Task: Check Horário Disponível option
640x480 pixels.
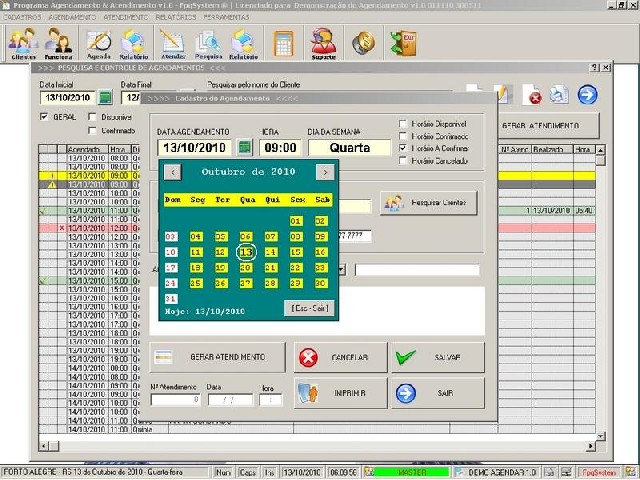Action: (403, 124)
